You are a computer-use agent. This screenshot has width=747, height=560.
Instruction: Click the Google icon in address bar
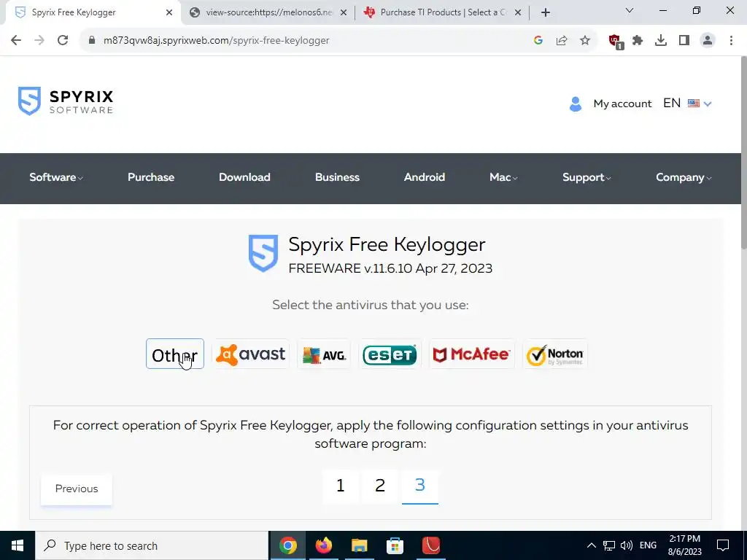[x=538, y=41]
